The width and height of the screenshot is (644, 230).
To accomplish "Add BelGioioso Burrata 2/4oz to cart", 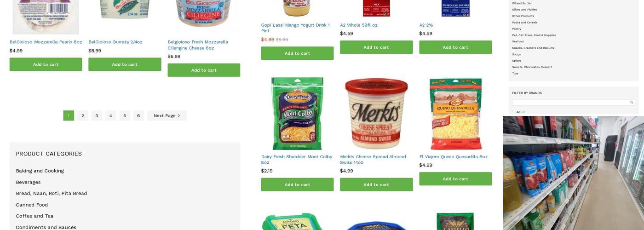I will pos(125,64).
